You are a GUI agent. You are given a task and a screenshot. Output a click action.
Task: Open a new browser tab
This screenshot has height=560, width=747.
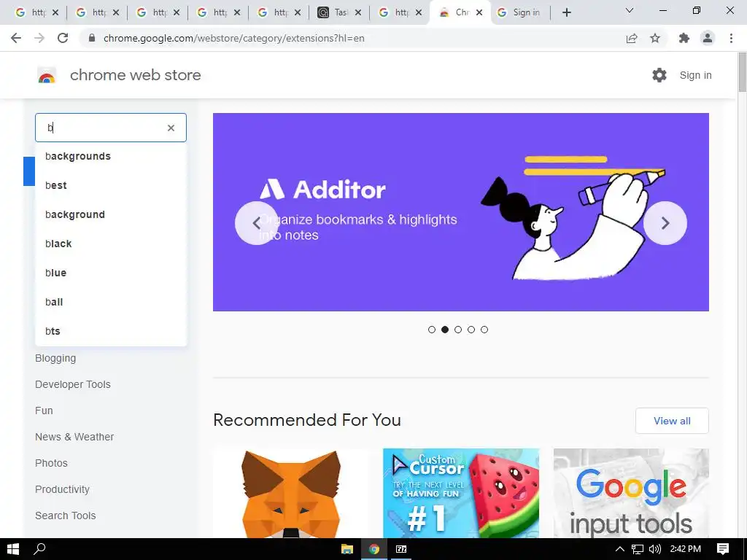[x=566, y=12]
